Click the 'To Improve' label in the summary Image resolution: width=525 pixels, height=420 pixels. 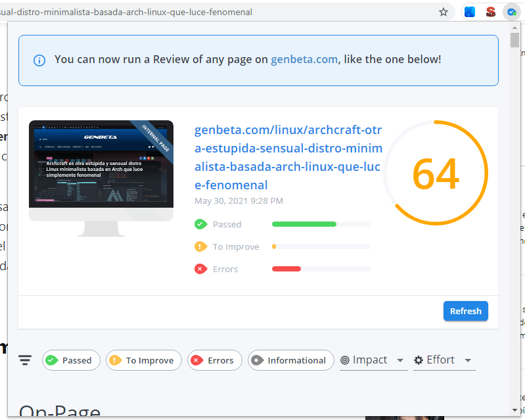(236, 247)
